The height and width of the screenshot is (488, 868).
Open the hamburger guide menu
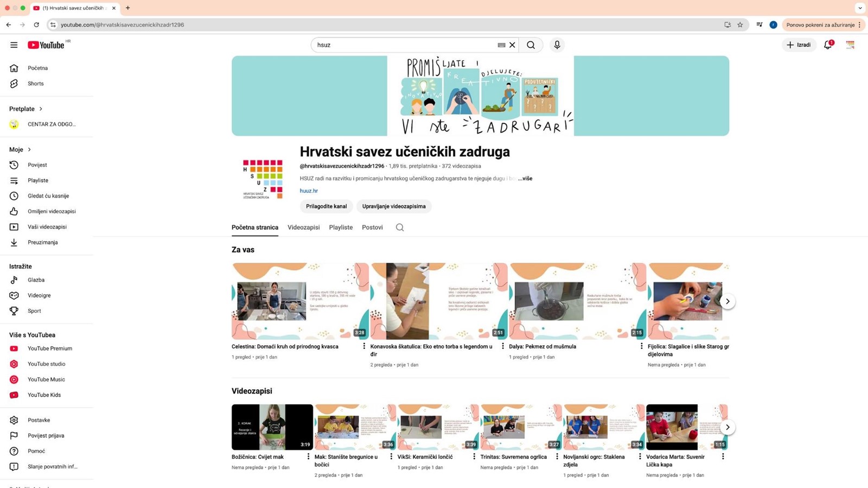pos(14,45)
